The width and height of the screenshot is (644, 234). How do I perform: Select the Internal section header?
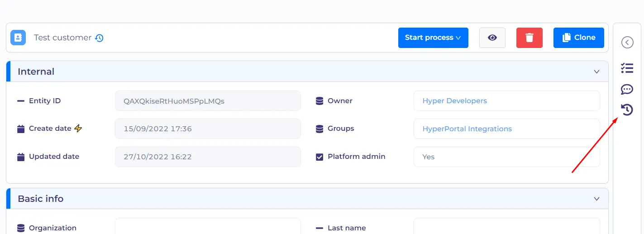(307, 72)
